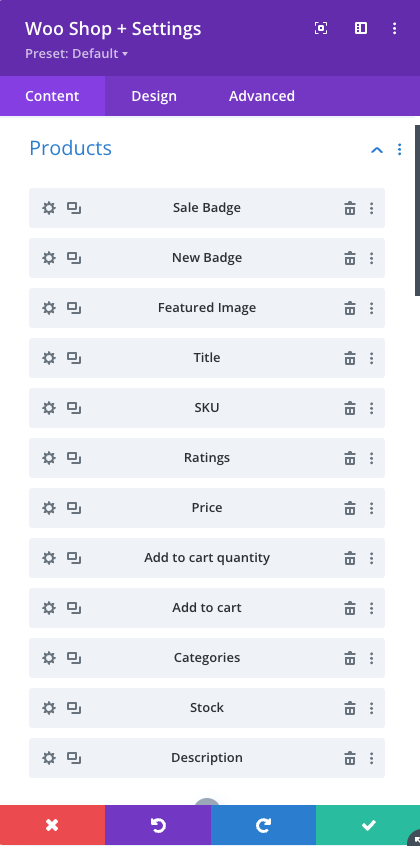This screenshot has width=420, height=846.
Task: Delete the Add to cart quantity item
Action: click(x=350, y=558)
